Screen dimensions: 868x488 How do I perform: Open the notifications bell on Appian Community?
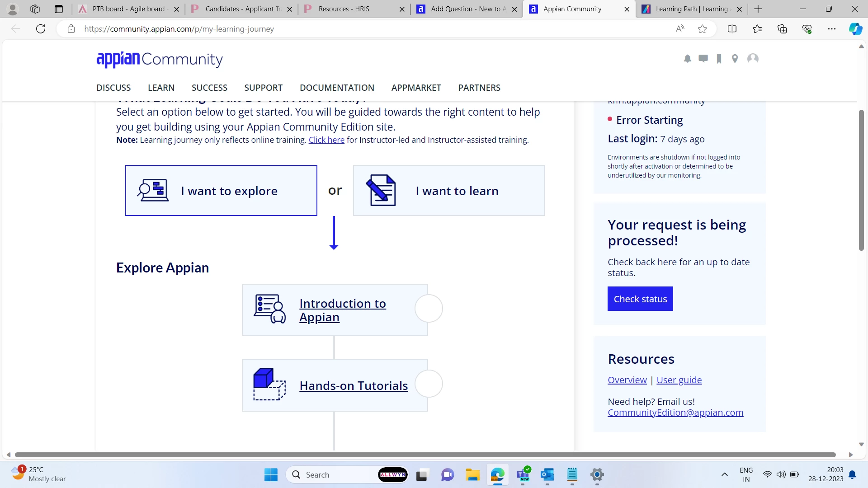pyautogui.click(x=688, y=59)
